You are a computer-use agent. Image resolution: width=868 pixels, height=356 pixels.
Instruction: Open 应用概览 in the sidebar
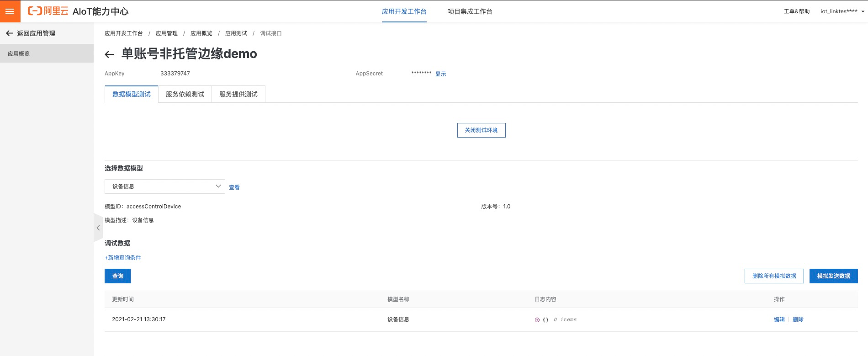[47, 53]
